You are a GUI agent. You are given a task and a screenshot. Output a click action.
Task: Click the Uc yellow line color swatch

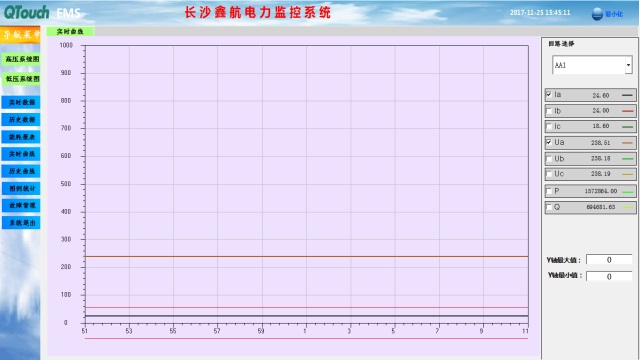pos(627,175)
